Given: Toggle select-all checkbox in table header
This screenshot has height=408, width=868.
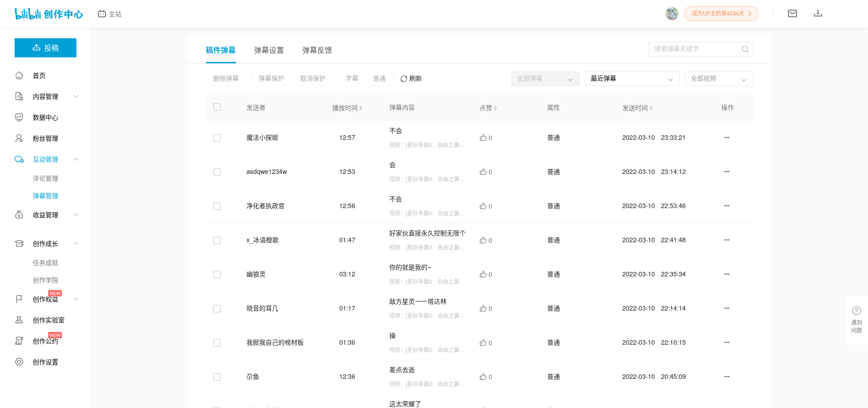Looking at the screenshot, I should tap(217, 107).
